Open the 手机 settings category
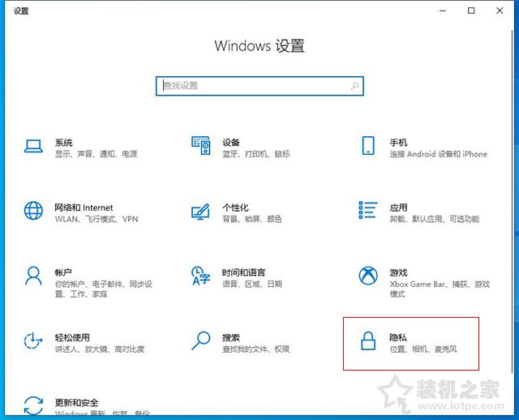This screenshot has width=519, height=420. click(398, 143)
